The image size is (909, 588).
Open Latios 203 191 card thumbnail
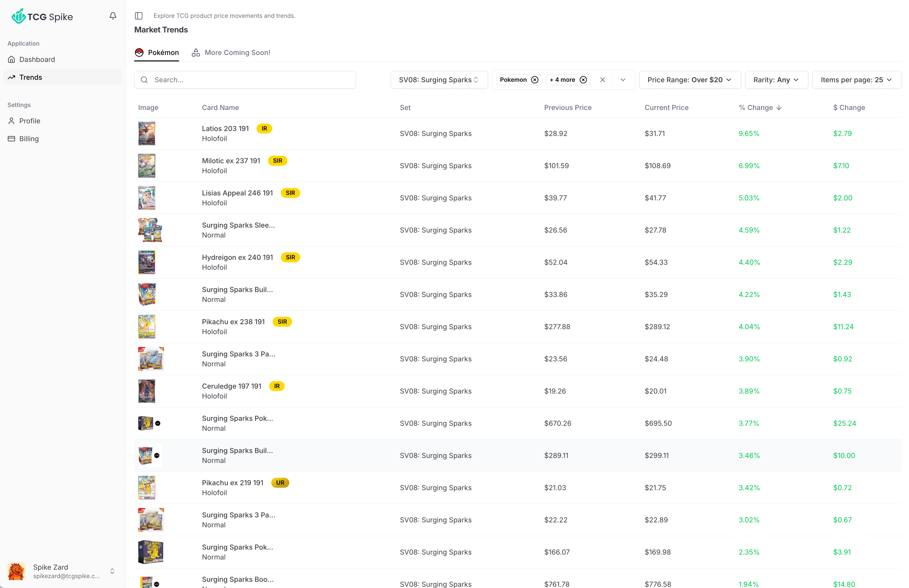[147, 134]
